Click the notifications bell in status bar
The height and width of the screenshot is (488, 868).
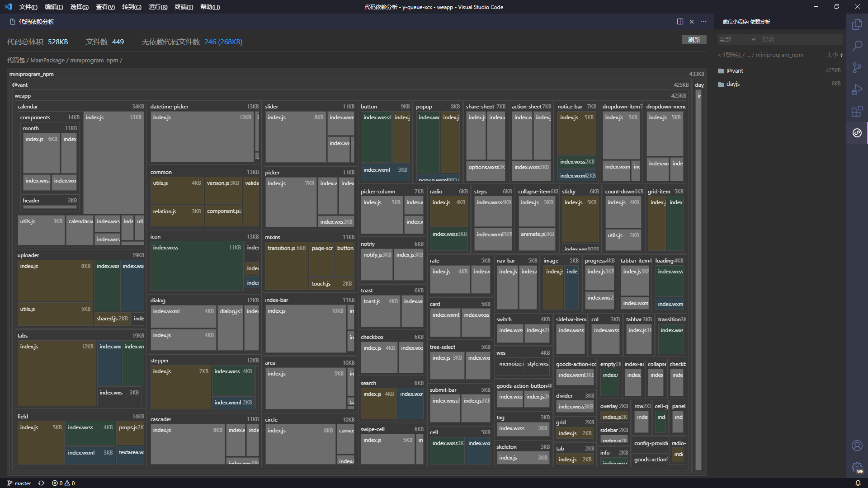pos(858,483)
